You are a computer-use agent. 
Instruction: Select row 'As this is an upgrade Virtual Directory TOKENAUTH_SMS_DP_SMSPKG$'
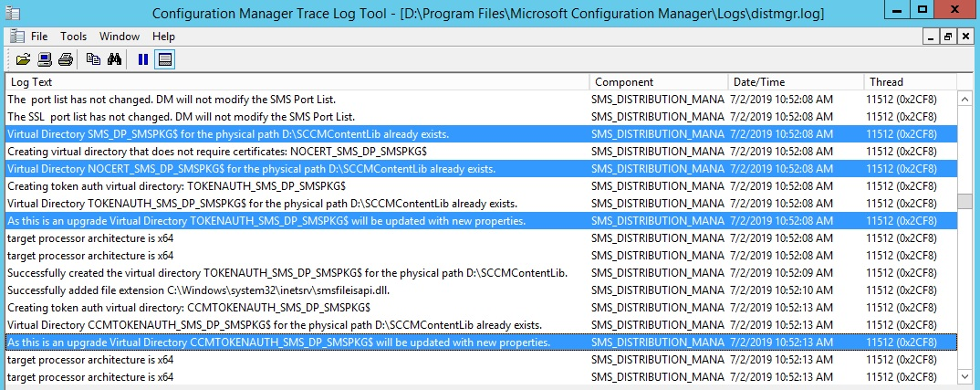(x=481, y=221)
